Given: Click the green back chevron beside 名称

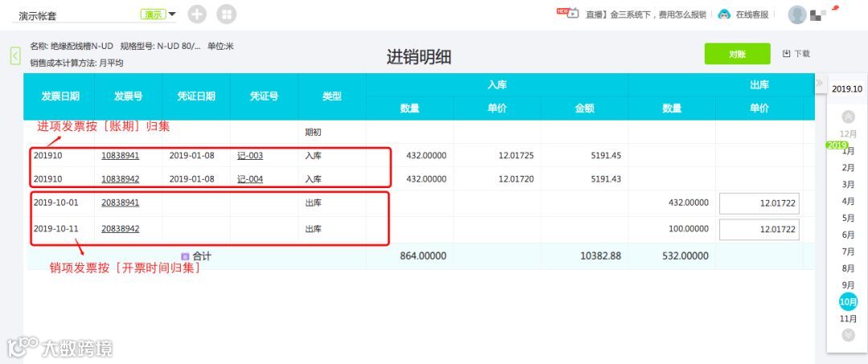Looking at the screenshot, I should [15, 55].
